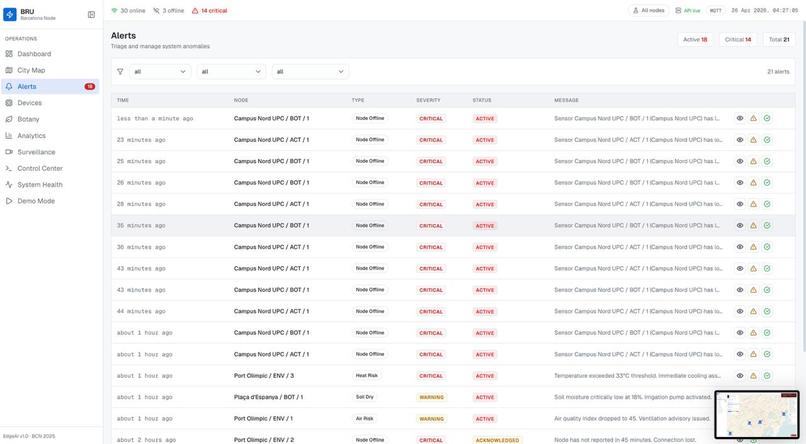Open the last 'all' filter dropdown

coord(310,71)
